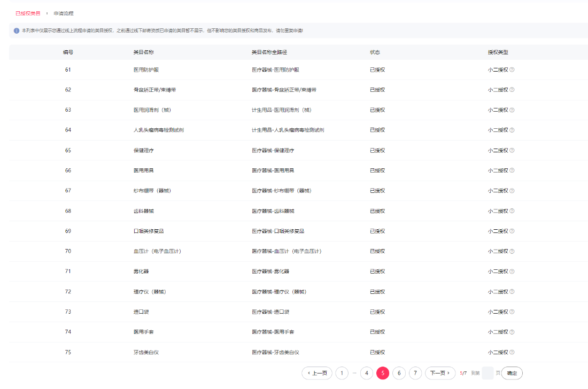Go to next page with 下一页
The height and width of the screenshot is (389, 588).
(440, 373)
